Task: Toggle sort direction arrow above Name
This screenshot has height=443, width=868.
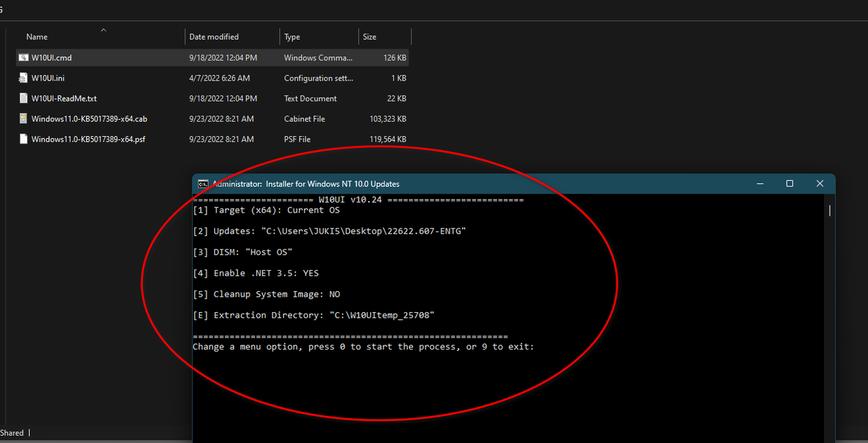Action: click(x=104, y=30)
